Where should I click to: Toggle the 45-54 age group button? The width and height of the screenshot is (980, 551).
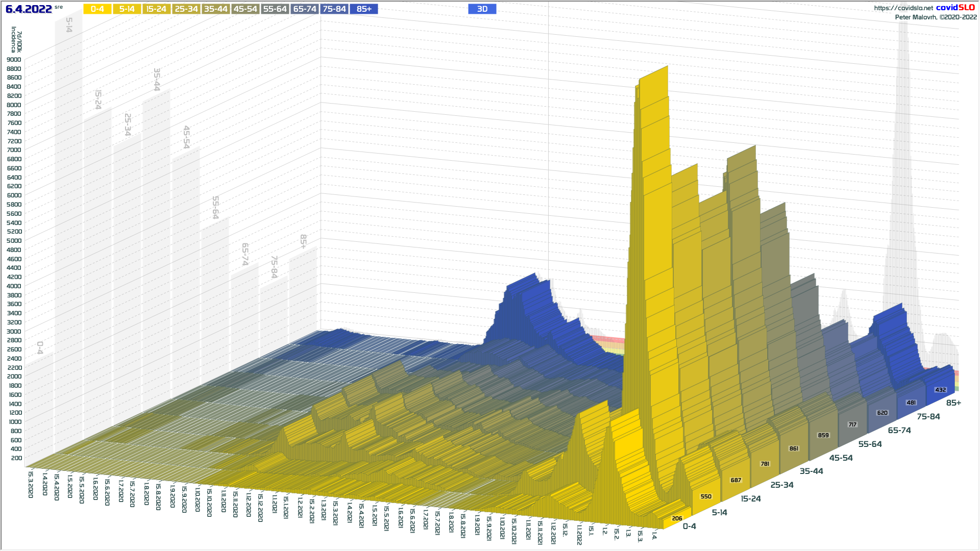pos(246,9)
